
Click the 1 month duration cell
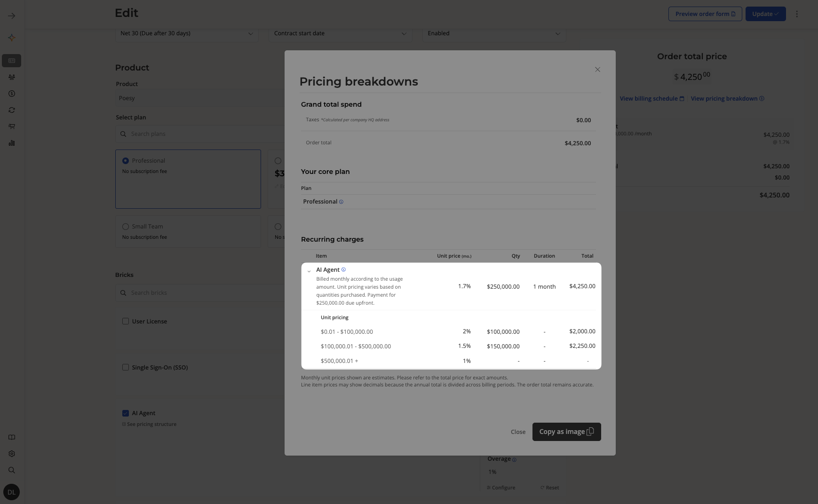[544, 287]
